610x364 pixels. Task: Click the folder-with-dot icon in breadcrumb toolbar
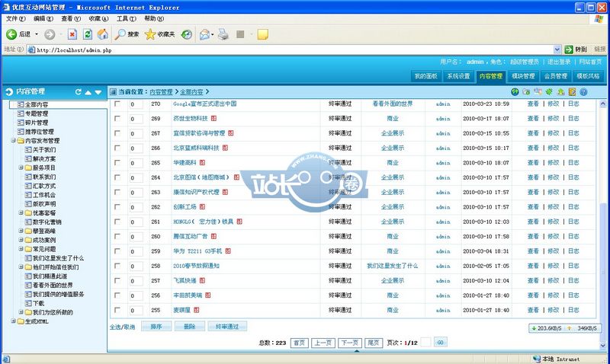(526, 92)
